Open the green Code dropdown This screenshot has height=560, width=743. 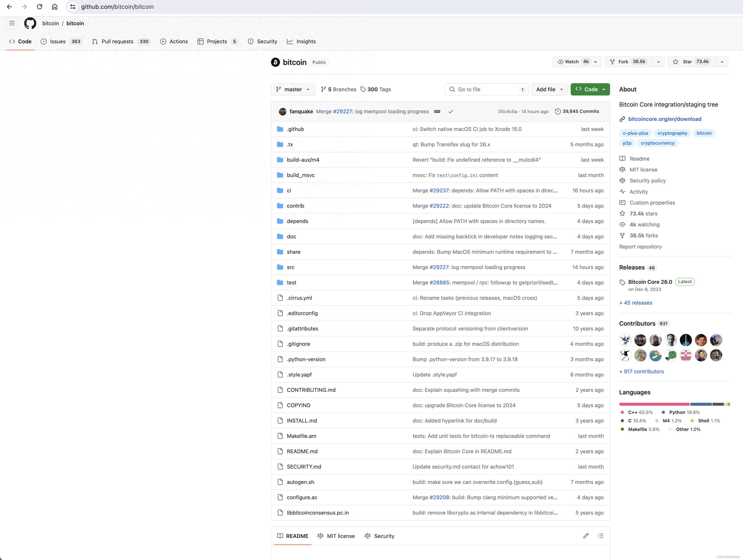[x=590, y=89]
